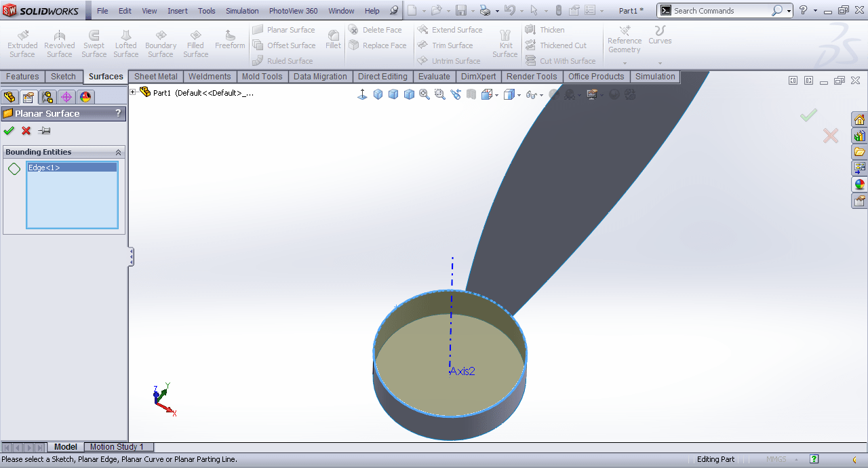Collapse the Bounding Entities section
Screen dimensions: 868x468
(x=118, y=153)
